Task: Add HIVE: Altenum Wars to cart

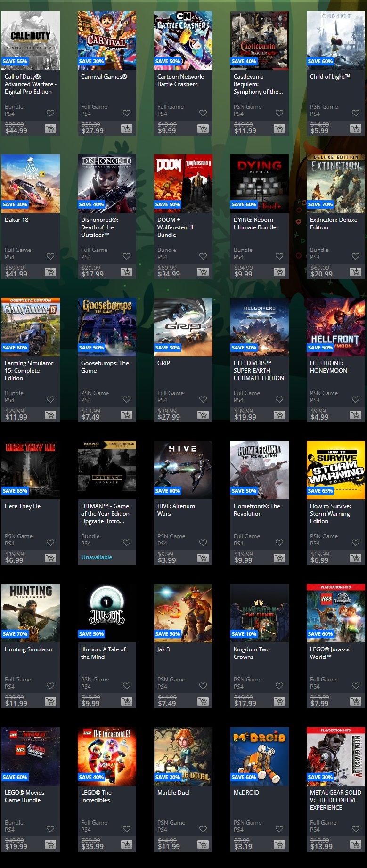Action: point(203,558)
